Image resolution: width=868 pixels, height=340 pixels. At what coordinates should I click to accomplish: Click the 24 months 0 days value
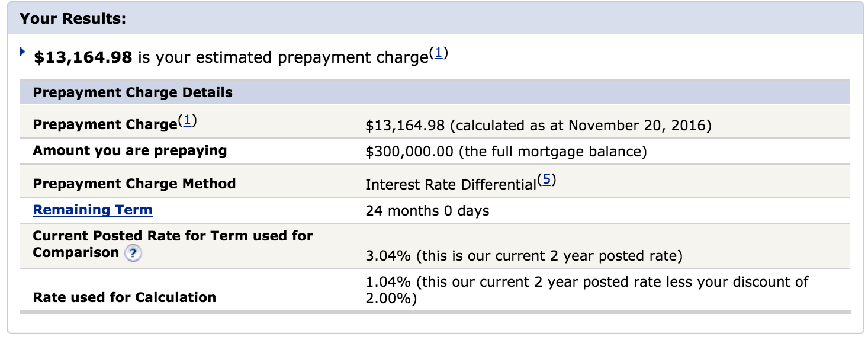pos(427,211)
